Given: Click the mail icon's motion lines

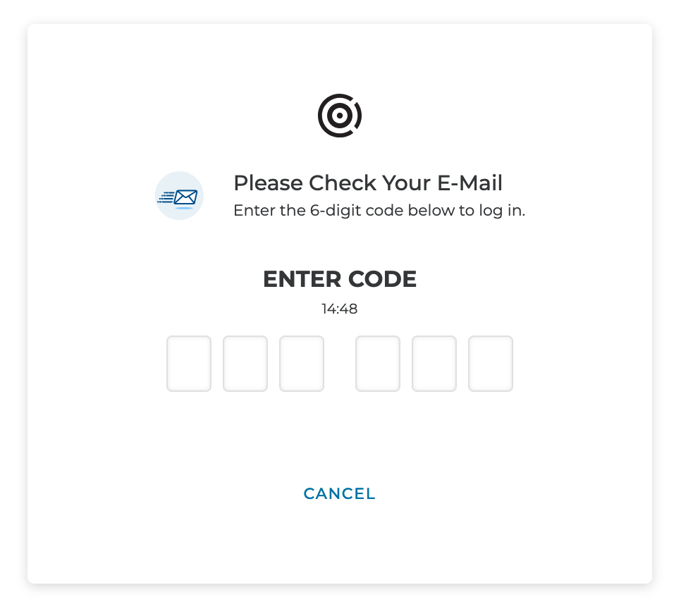Looking at the screenshot, I should 166,196.
